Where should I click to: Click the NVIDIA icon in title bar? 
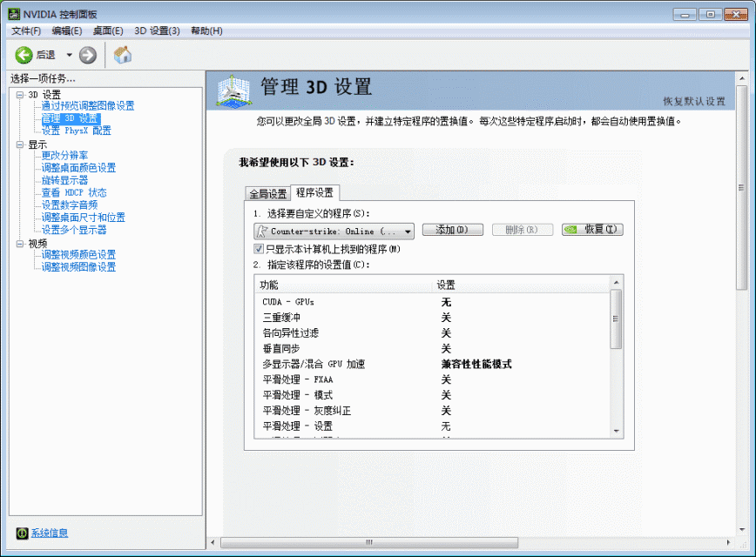coord(15,14)
